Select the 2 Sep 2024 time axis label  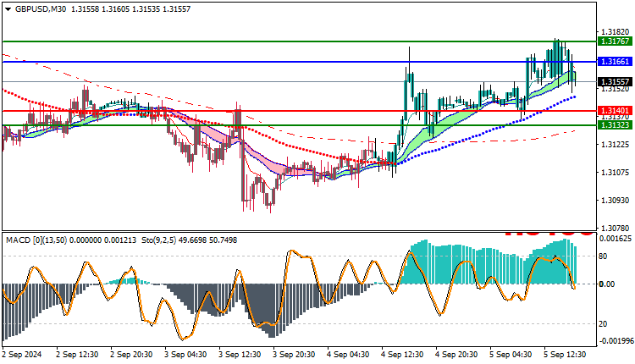point(23,355)
